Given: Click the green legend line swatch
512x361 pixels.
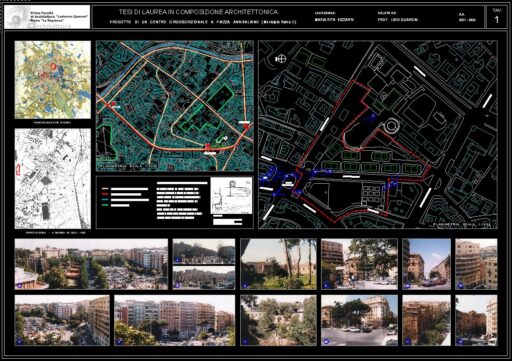Looking at the screenshot, I should click(x=105, y=205).
